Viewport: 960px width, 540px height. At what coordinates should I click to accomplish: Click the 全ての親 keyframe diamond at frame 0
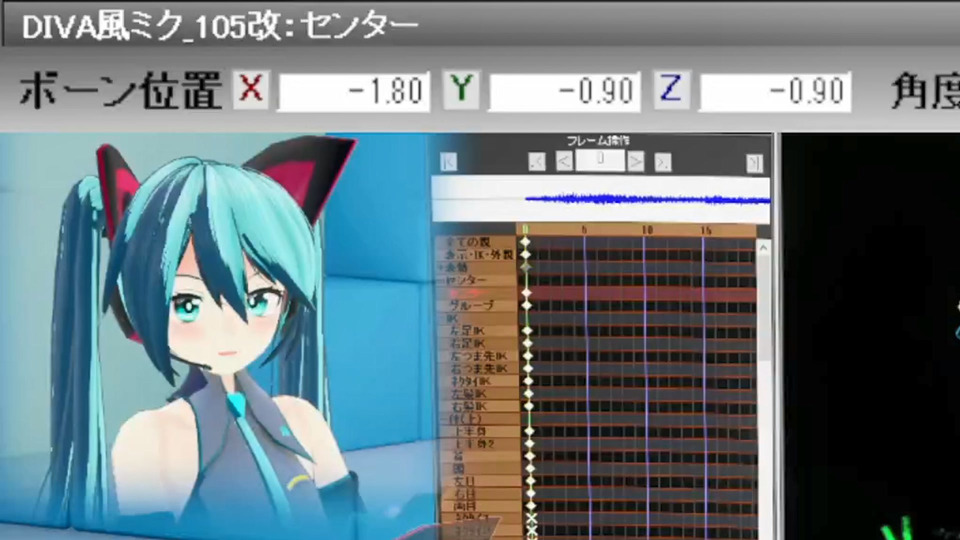(x=525, y=242)
